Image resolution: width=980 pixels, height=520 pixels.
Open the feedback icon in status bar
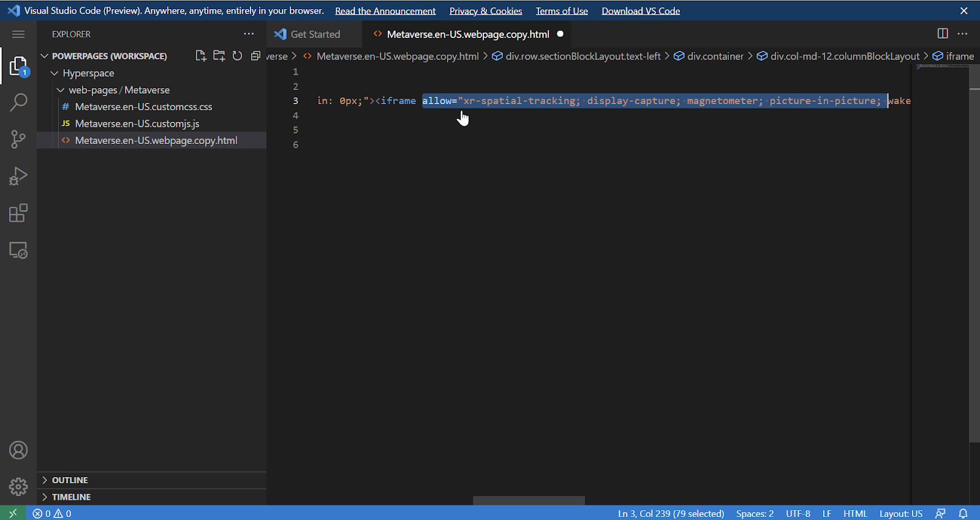pyautogui.click(x=941, y=513)
